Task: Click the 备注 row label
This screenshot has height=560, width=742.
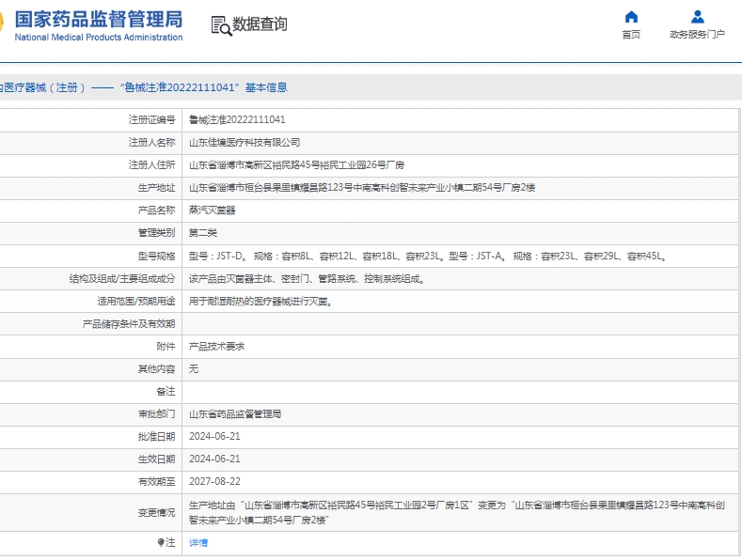Action: tap(166, 392)
